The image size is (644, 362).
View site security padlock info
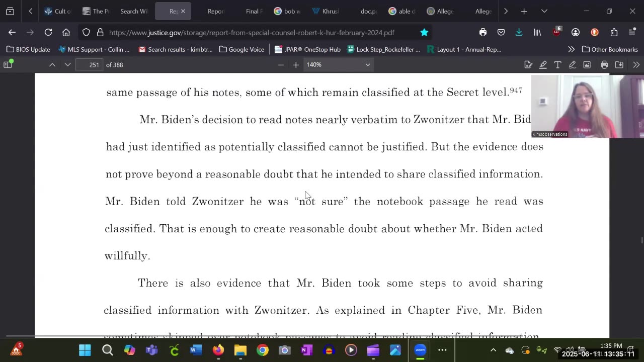point(100,32)
